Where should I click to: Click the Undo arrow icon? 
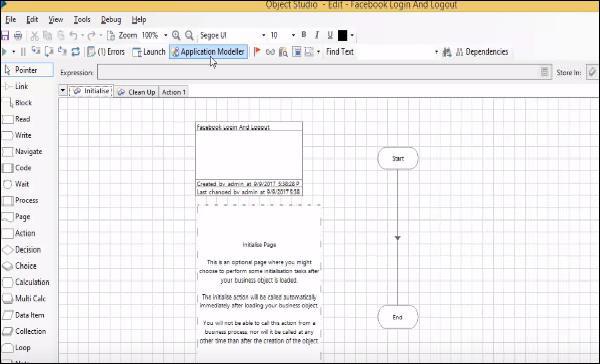tap(73, 36)
